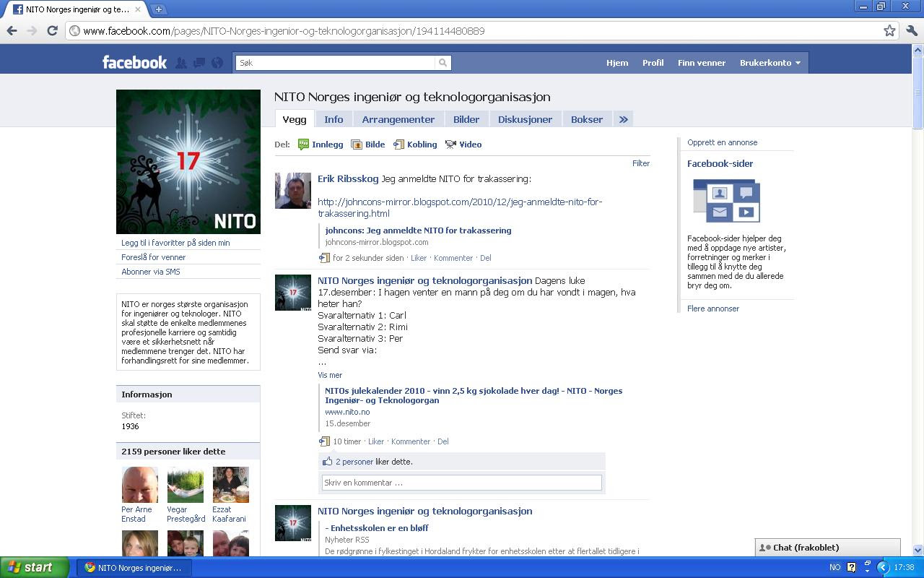Click NITO page profile picture
This screenshot has height=578, width=924.
tap(188, 162)
